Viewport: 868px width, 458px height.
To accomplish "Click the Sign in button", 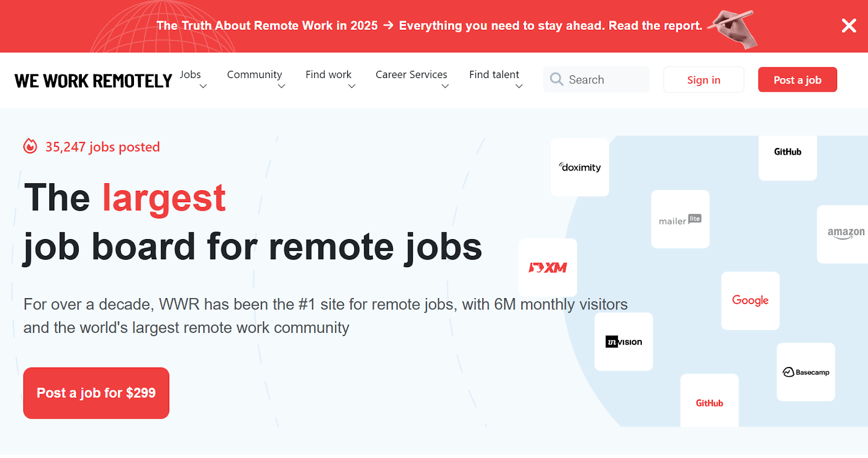I will point(704,80).
